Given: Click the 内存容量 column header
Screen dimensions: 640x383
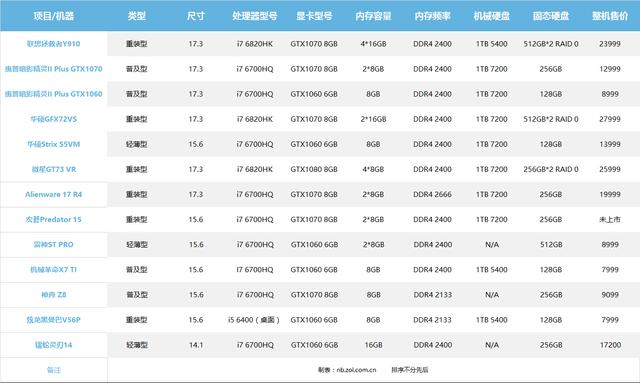Looking at the screenshot, I should tap(373, 16).
